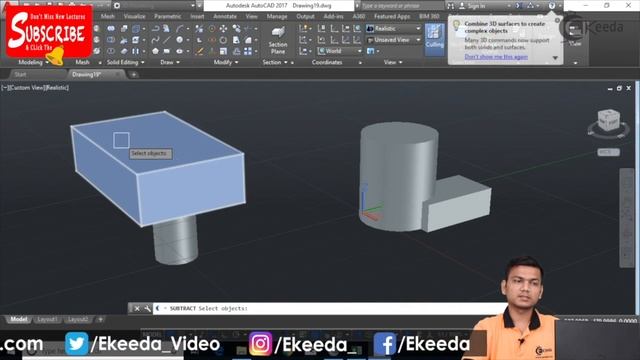Select the Ellipse tool in Draw panel
Screen dimensions: 640x360
pos(180,51)
